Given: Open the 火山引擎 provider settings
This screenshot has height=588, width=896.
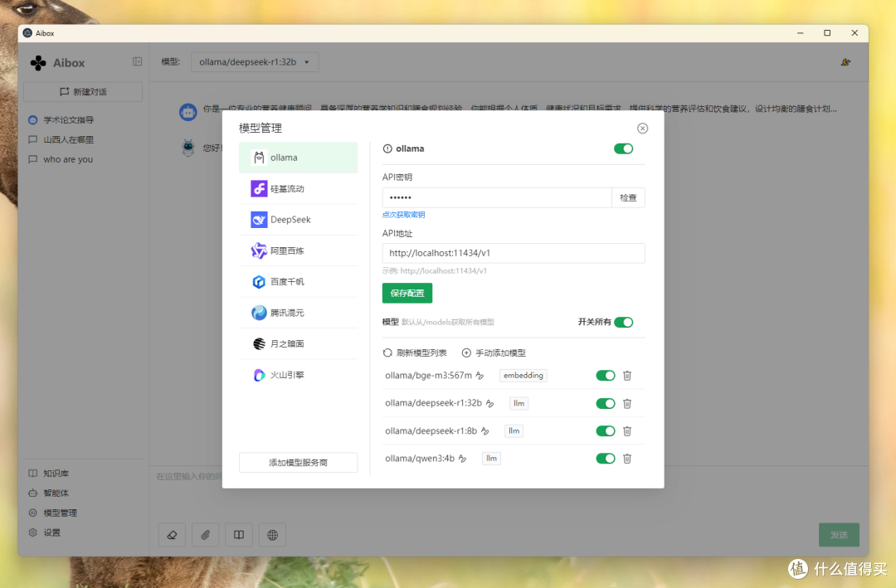Looking at the screenshot, I should point(299,375).
